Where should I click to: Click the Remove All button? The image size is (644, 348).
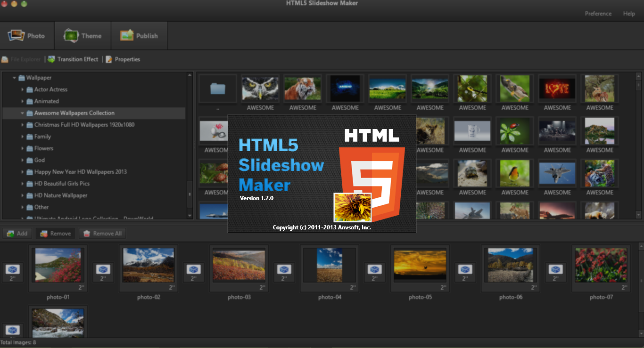[102, 234]
